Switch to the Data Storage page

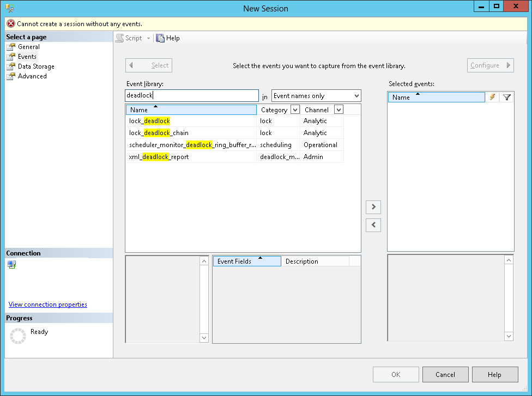(36, 66)
